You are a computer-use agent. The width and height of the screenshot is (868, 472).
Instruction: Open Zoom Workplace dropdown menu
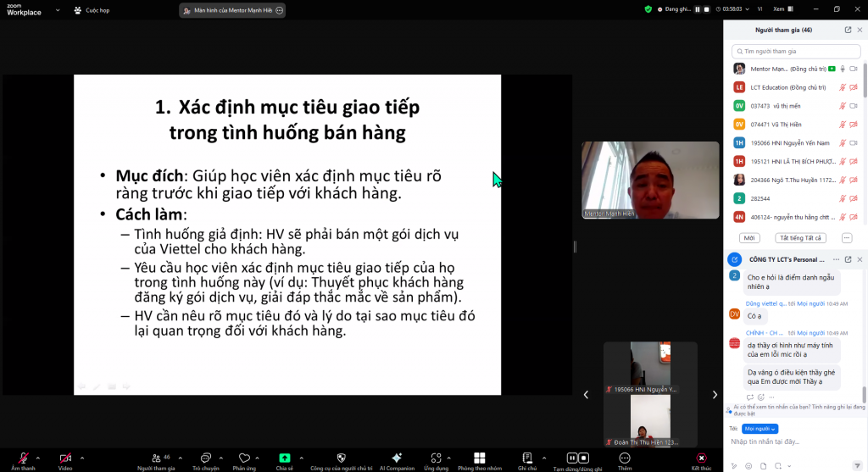[x=58, y=10]
